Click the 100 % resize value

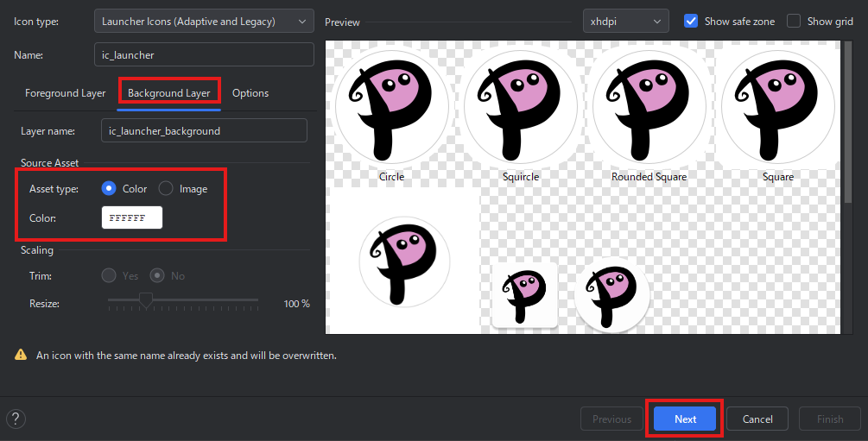[x=297, y=303]
